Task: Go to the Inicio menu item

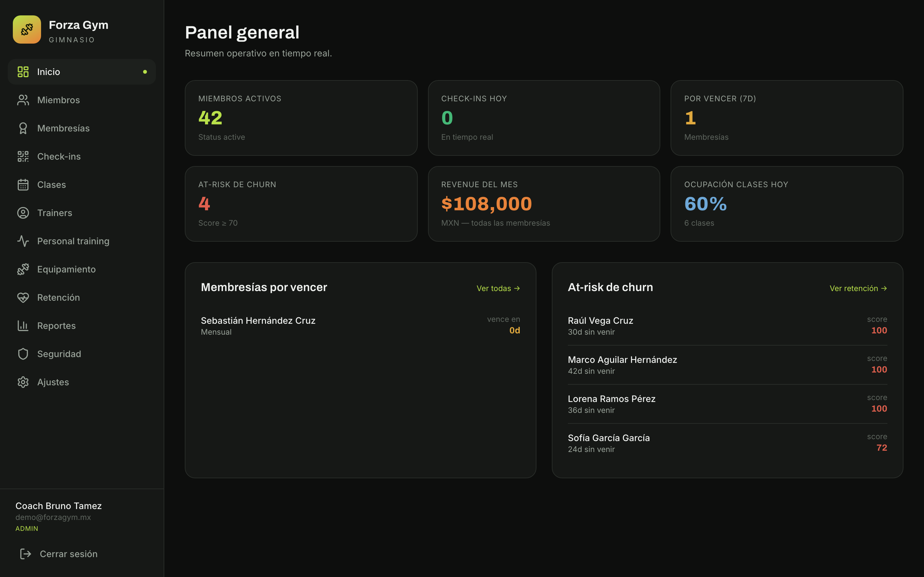Action: click(x=82, y=72)
